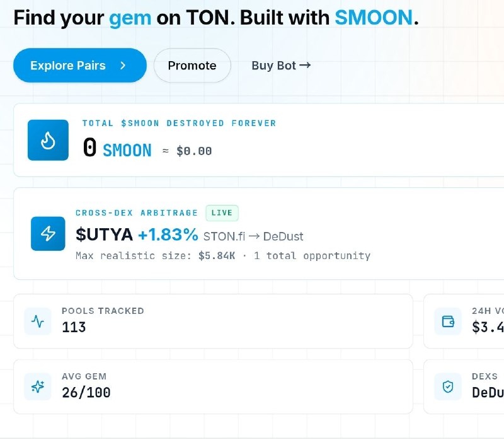Click the arrow next to Buy Bot

point(305,66)
